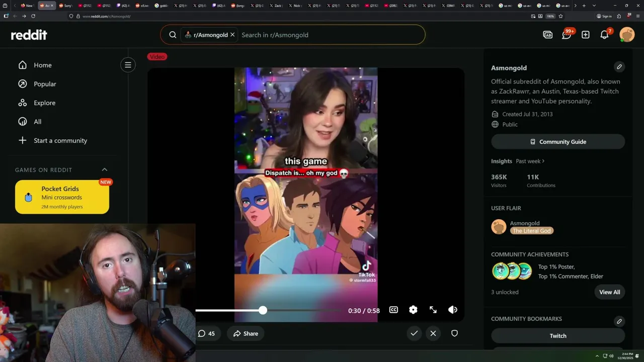The image size is (644, 362).
Task: Open moderator shield actions
Action: (x=454, y=333)
